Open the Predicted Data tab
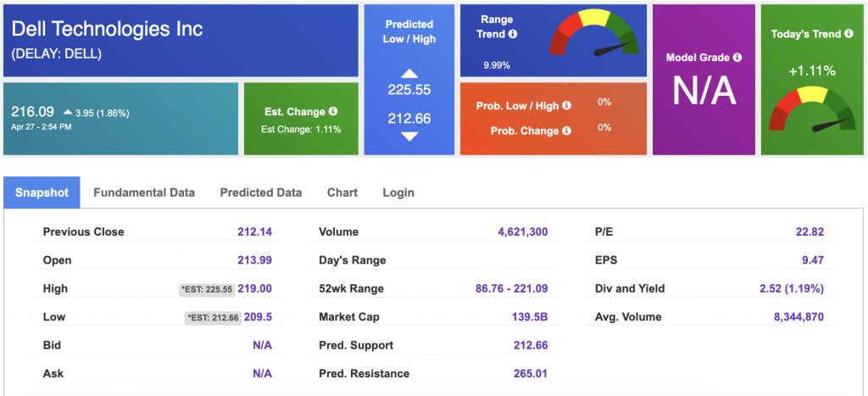The image size is (868, 396). pos(261,192)
